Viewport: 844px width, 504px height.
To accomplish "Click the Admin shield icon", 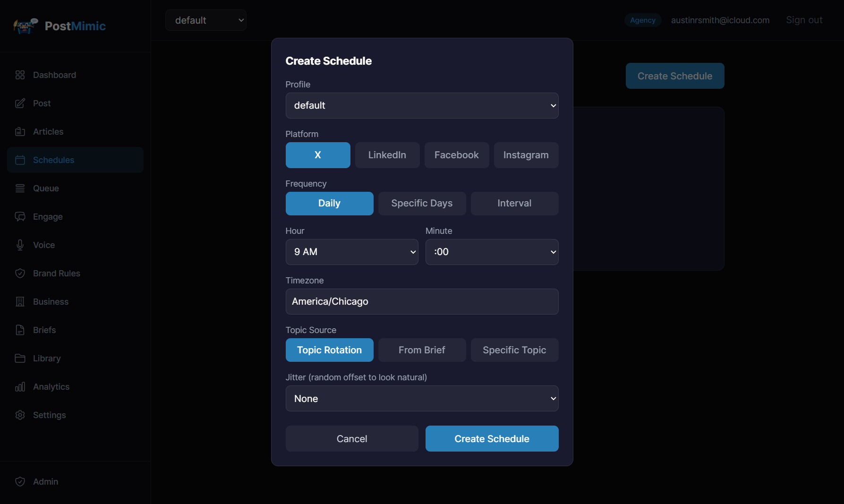I will [x=20, y=482].
